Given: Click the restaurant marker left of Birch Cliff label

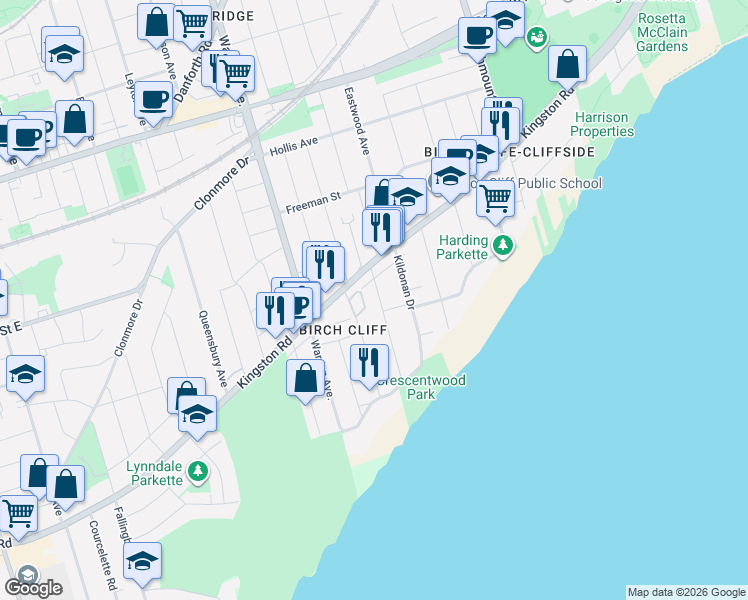Looking at the screenshot, I should pos(275,311).
